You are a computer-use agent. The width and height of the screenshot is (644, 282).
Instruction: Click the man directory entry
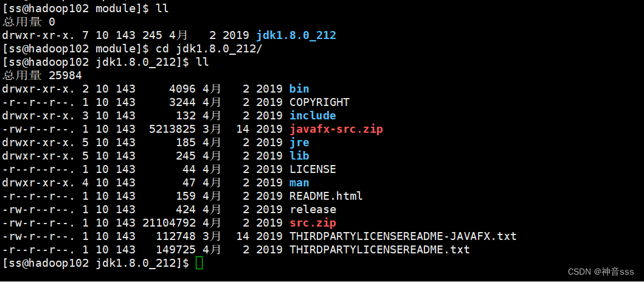coord(299,183)
